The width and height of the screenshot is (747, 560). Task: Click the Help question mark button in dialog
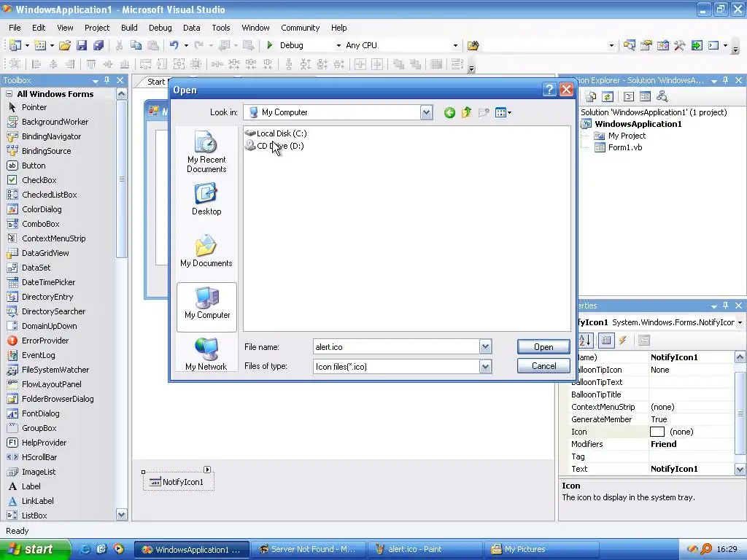549,90
